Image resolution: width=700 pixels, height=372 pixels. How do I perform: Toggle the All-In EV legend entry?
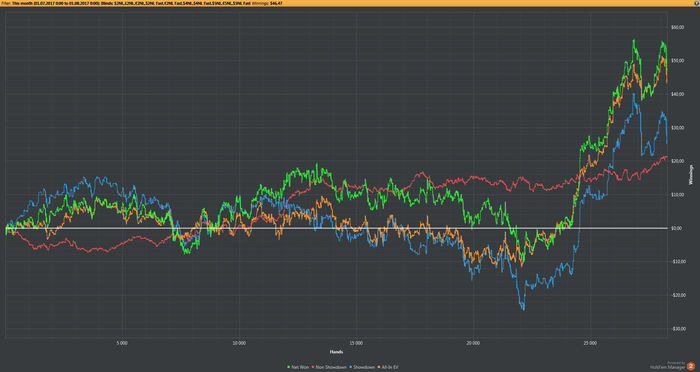point(388,367)
